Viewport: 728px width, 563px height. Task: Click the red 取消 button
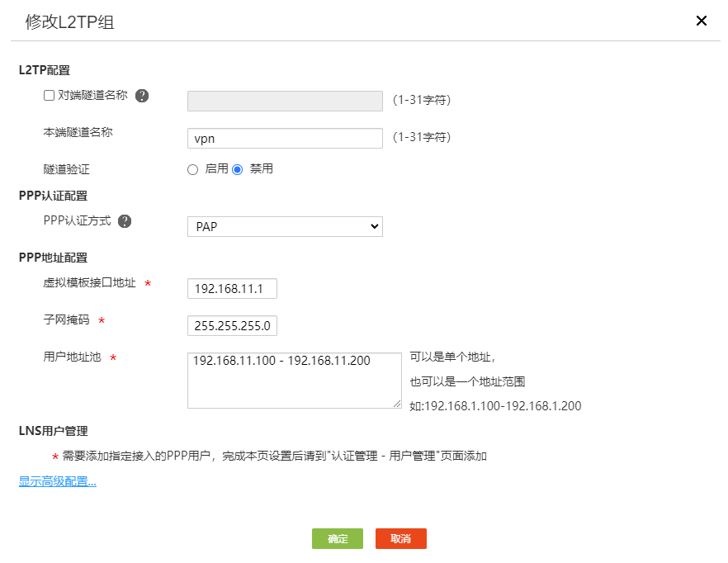[x=401, y=539]
